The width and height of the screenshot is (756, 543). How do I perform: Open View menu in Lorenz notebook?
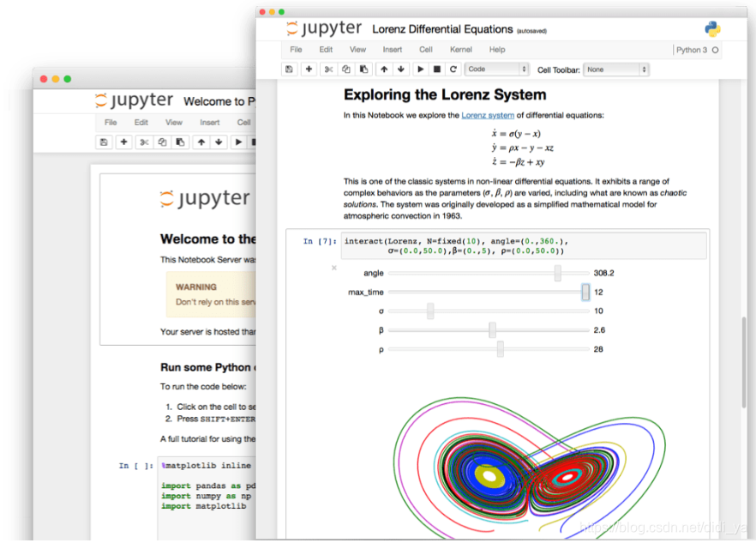point(357,49)
